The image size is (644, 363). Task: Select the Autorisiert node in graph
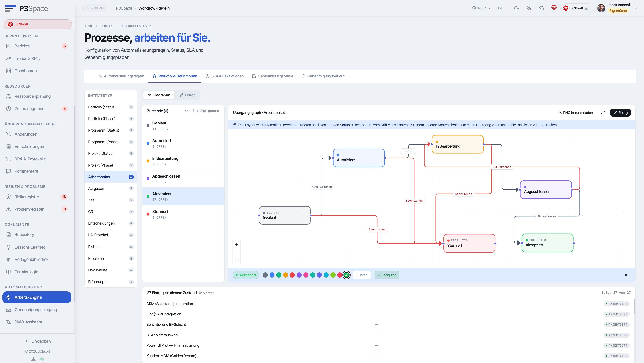(359, 158)
